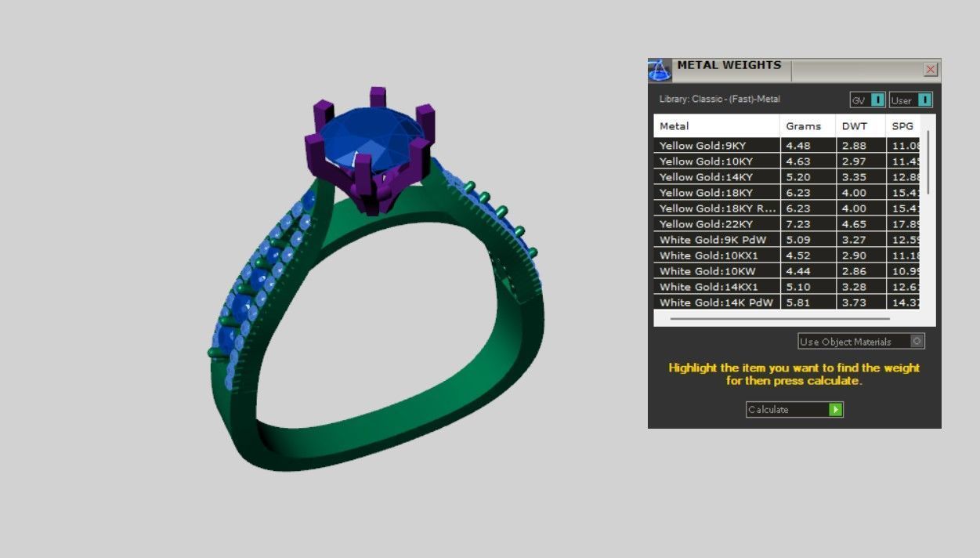The image size is (980, 558).
Task: Toggle the User library switch
Action: [x=911, y=100]
